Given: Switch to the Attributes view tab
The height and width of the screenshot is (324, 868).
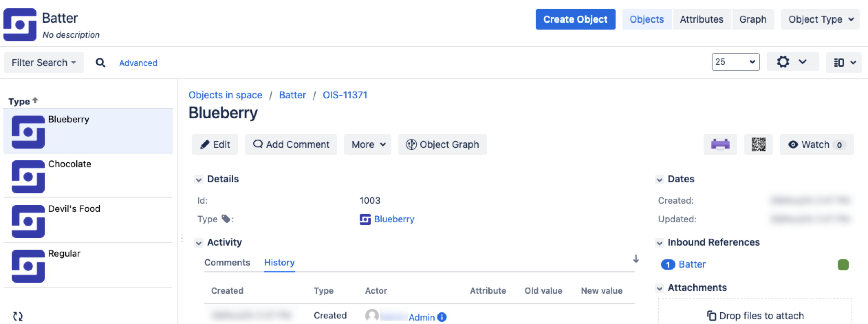Looking at the screenshot, I should [702, 19].
